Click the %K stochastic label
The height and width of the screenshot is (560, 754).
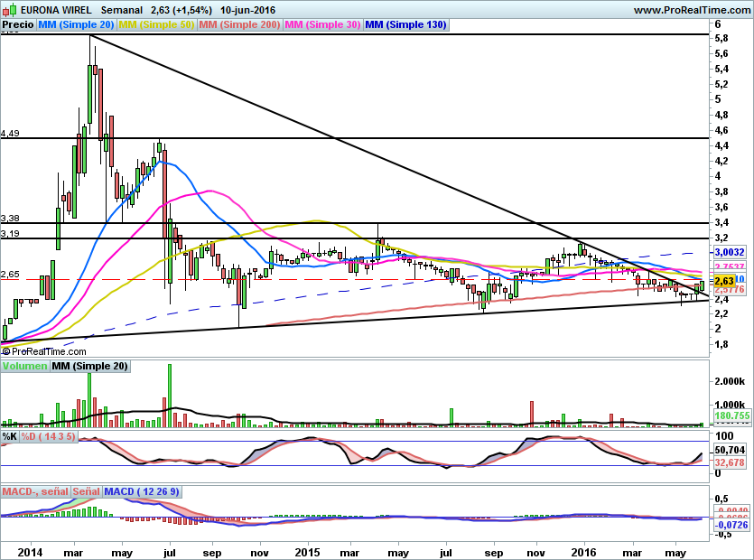pos(10,437)
